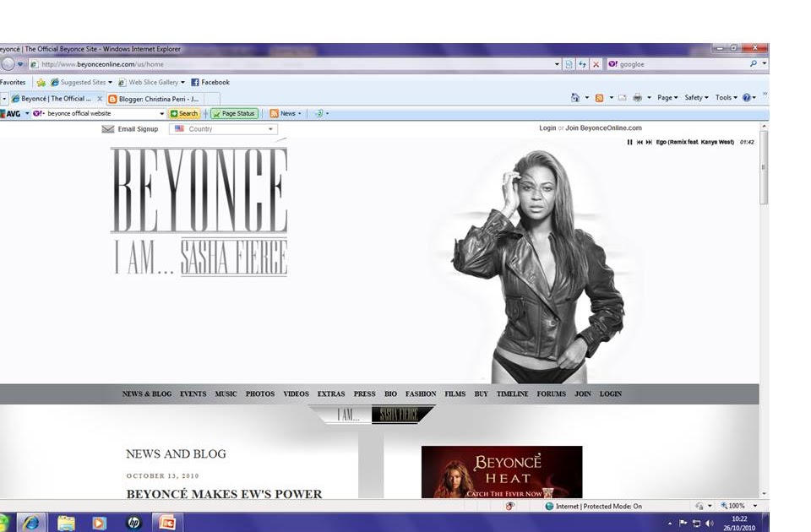811x532 pixels.
Task: Open Windows Media Player on taskbar
Action: [100, 524]
